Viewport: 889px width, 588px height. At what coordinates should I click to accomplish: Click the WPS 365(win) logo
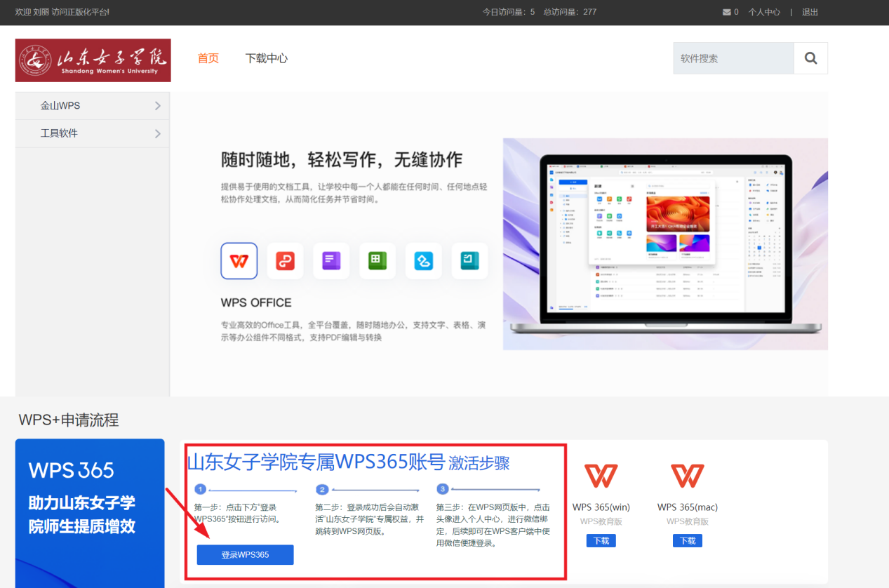601,476
